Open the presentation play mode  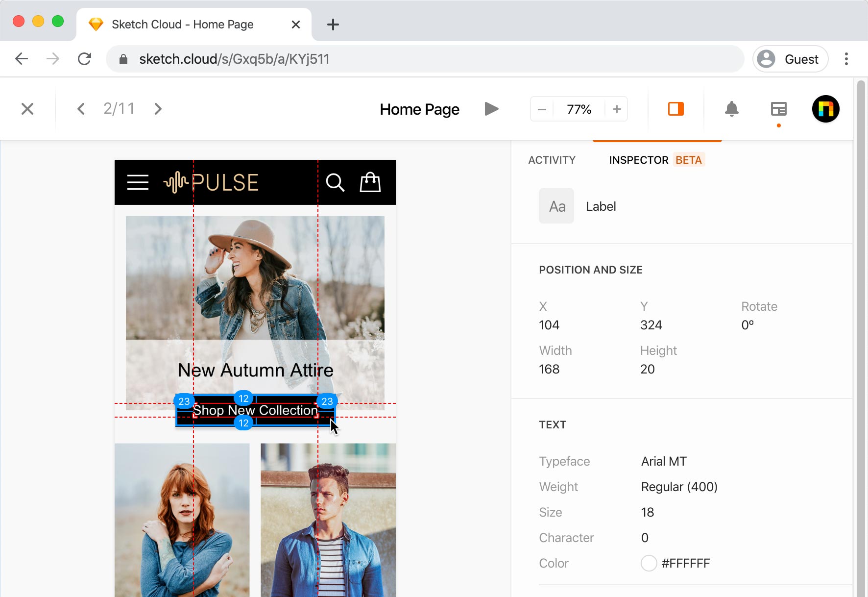click(x=491, y=109)
